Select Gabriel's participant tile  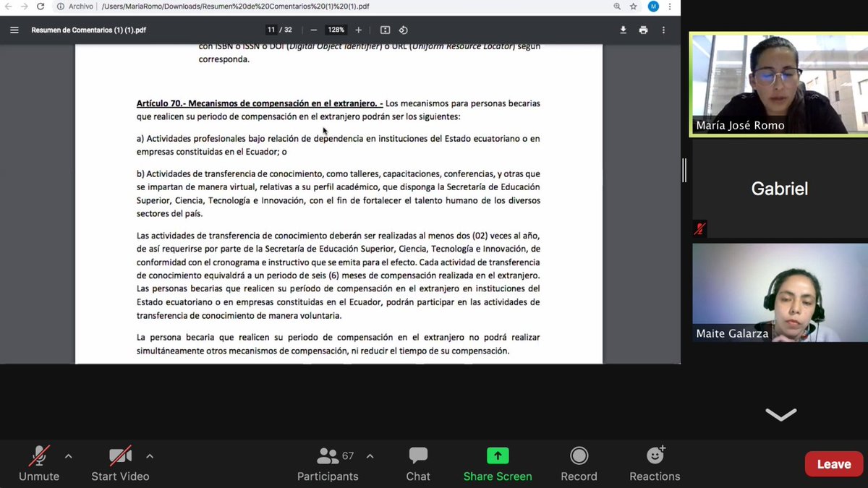(780, 189)
